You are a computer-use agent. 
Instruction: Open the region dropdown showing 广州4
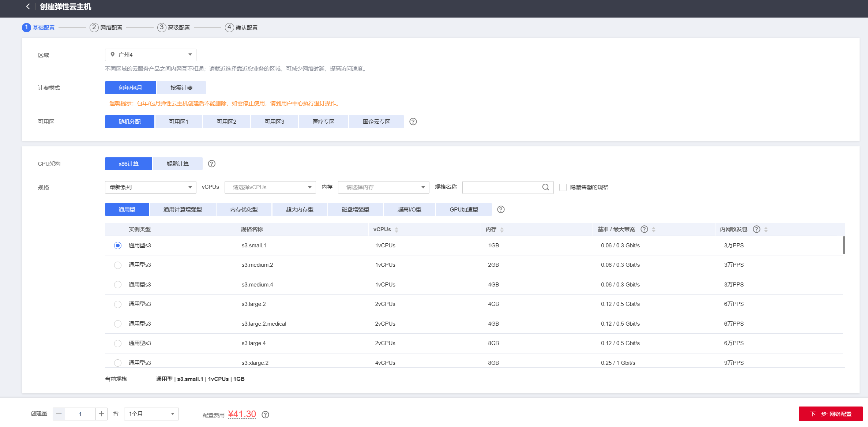click(150, 55)
